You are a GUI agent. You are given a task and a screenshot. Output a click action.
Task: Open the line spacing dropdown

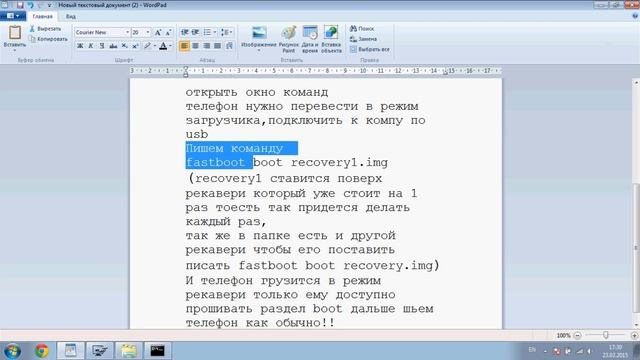point(227,32)
